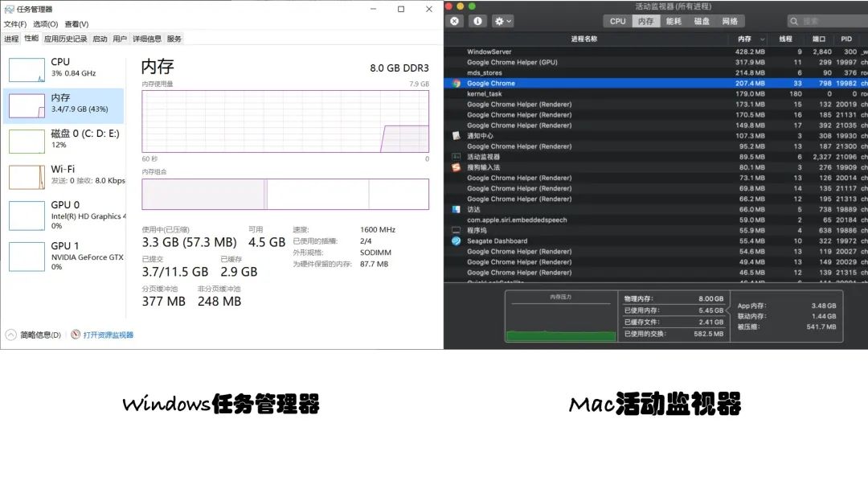868x489 pixels.
Task: Switch to 磁盘 tab in Activity Monitor
Action: pos(702,21)
